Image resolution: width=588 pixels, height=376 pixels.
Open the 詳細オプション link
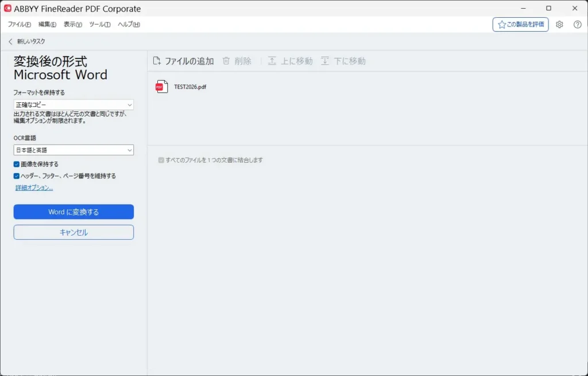(x=34, y=188)
